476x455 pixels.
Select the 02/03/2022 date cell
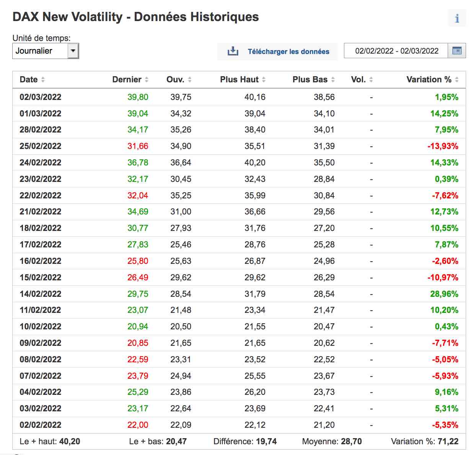[41, 97]
